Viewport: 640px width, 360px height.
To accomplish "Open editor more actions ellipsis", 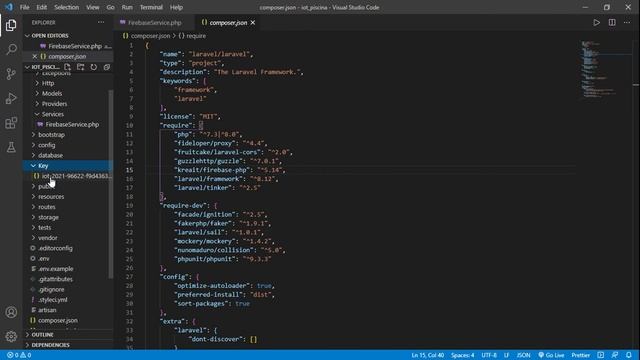I will [627, 22].
